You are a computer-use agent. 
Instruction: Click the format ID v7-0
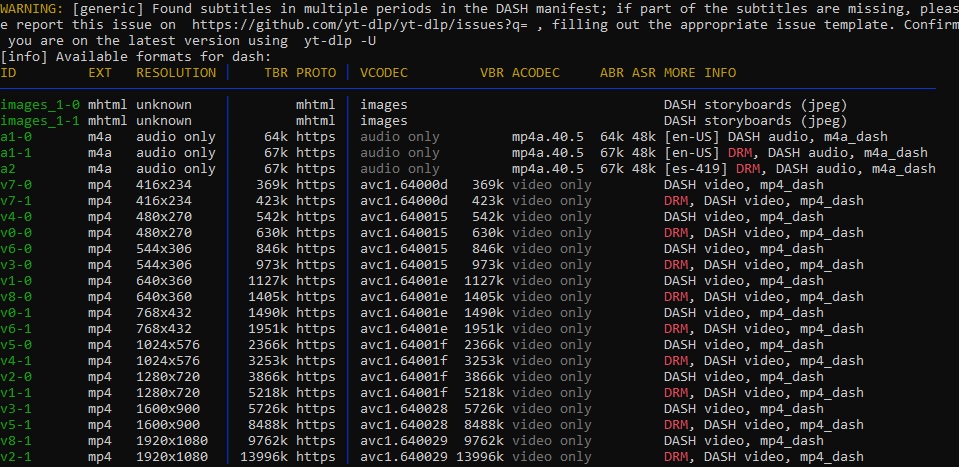[16, 185]
